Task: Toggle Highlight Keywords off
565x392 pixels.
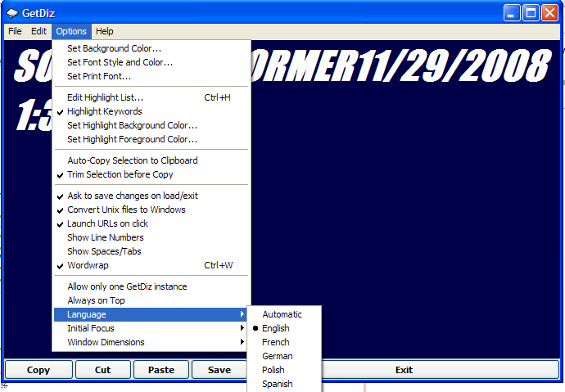Action: click(x=151, y=111)
